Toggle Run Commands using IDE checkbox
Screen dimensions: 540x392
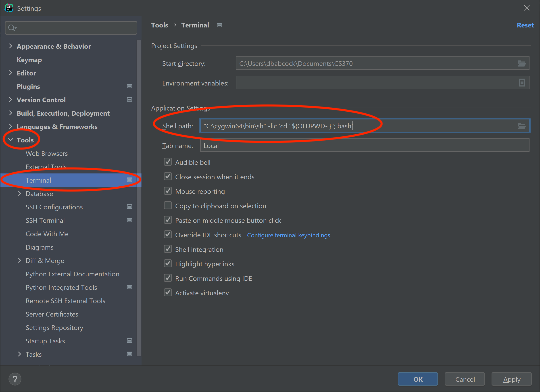pos(168,278)
